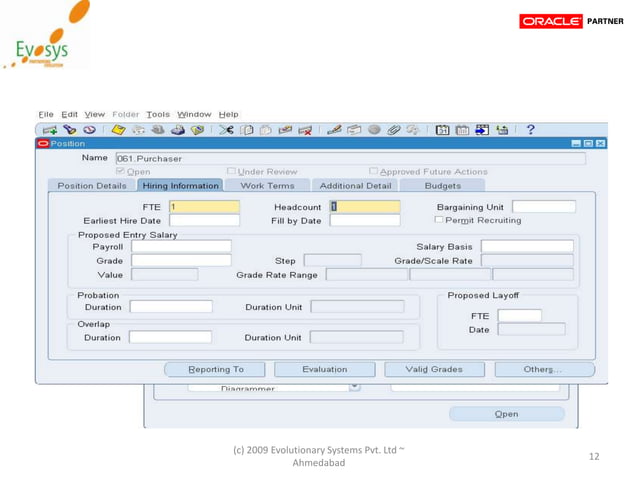The height and width of the screenshot is (478, 638).
Task: Click the Print icon in the toolbar
Action: point(178,129)
